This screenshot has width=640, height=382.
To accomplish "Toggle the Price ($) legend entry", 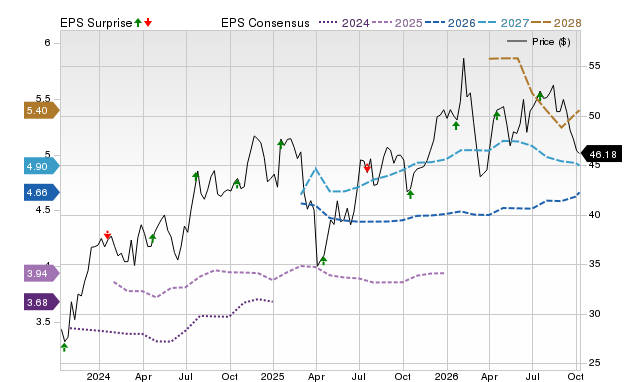I will pyautogui.click(x=538, y=42).
